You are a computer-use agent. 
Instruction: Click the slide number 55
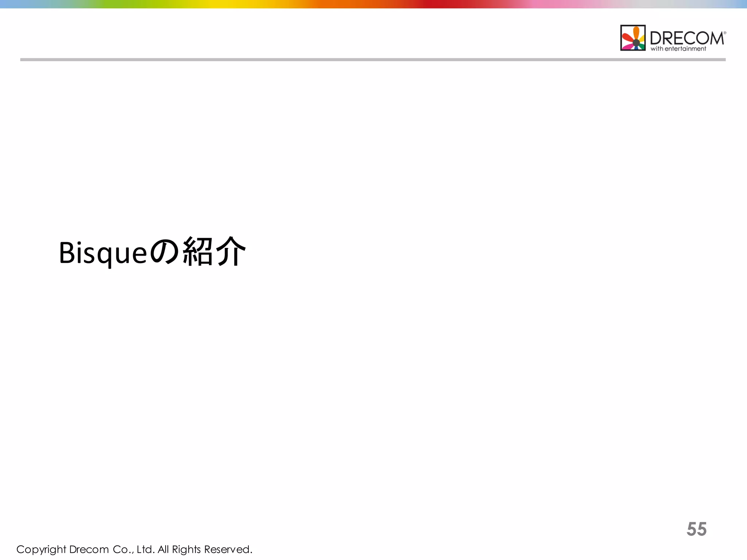coord(697,529)
